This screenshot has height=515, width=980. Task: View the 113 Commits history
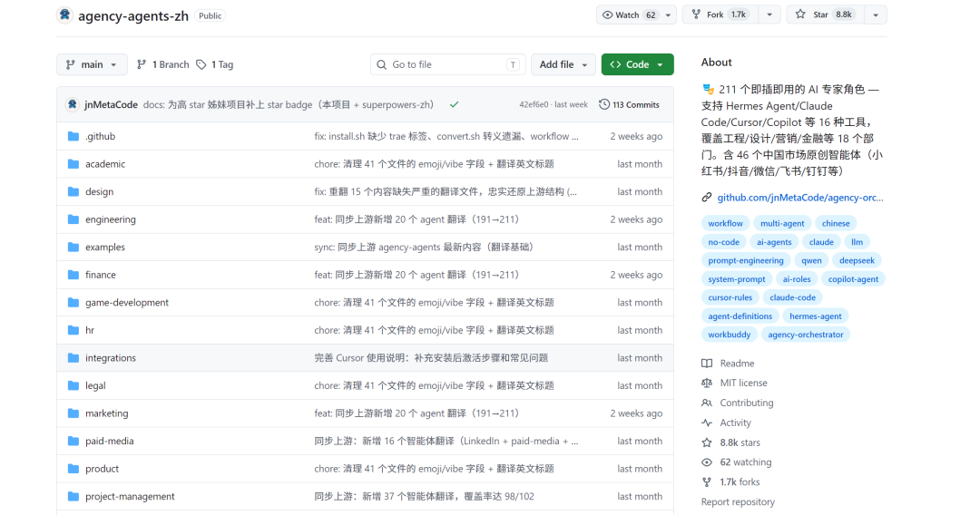(x=630, y=104)
